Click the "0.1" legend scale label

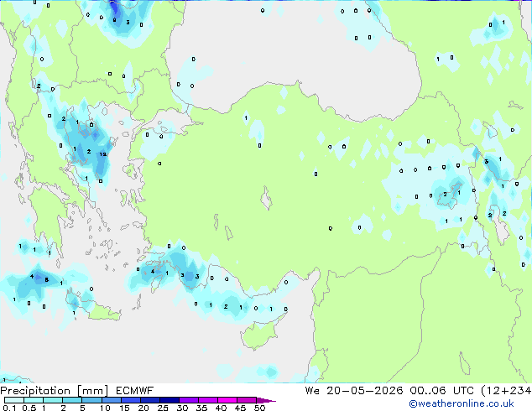click(x=9, y=408)
